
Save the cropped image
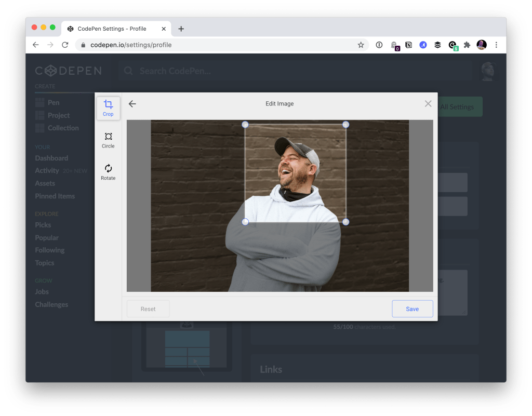(412, 308)
